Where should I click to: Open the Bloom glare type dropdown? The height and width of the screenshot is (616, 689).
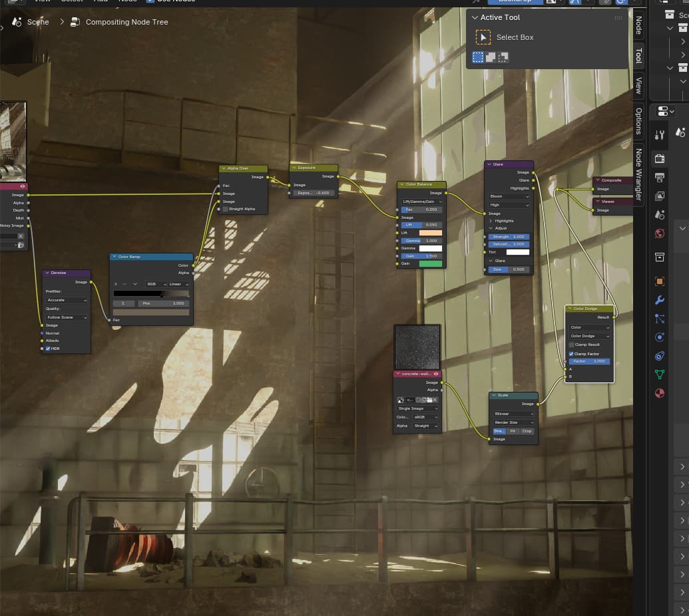point(509,196)
